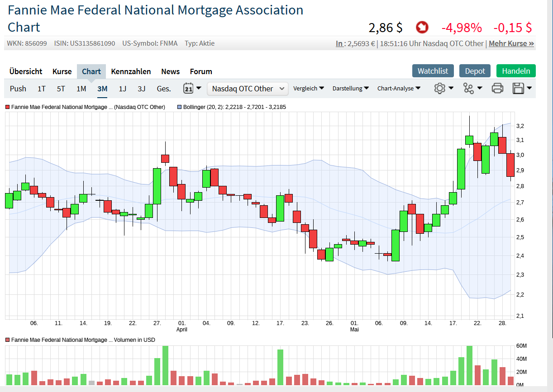This screenshot has width=553, height=392.
Task: Click the April month label on axis
Action: pos(182,329)
